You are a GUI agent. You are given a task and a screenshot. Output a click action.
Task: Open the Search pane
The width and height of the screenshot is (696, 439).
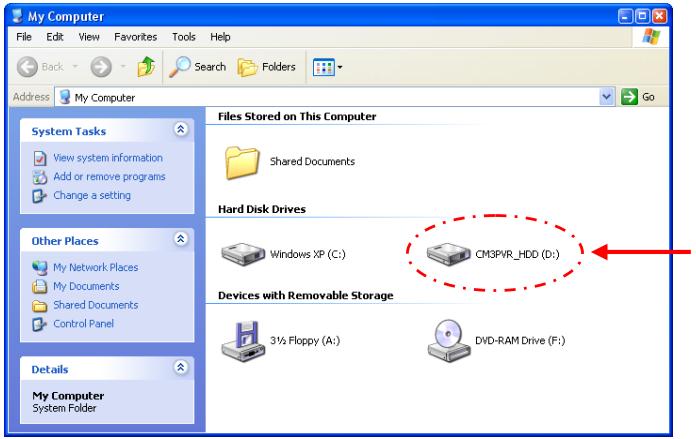[198, 67]
